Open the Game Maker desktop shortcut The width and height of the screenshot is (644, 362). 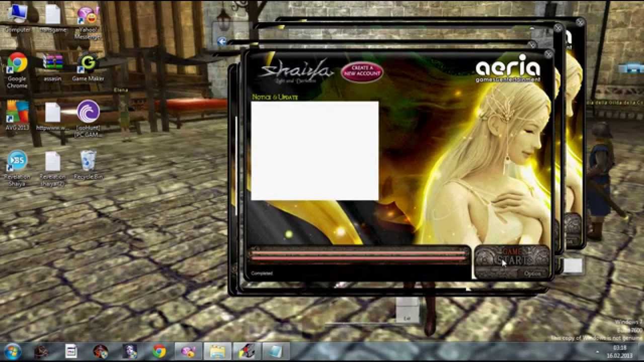(88, 68)
